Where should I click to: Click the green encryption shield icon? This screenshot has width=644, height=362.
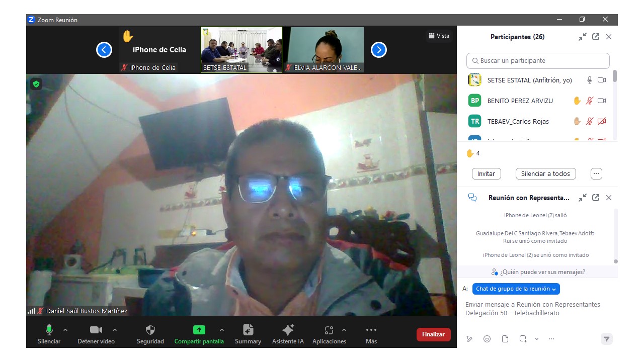pos(36,84)
